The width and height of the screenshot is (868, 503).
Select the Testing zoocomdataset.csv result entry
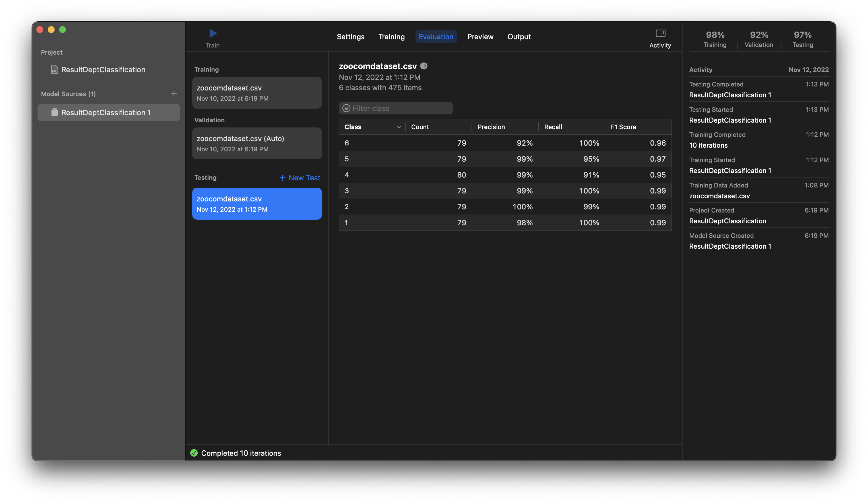click(x=257, y=204)
